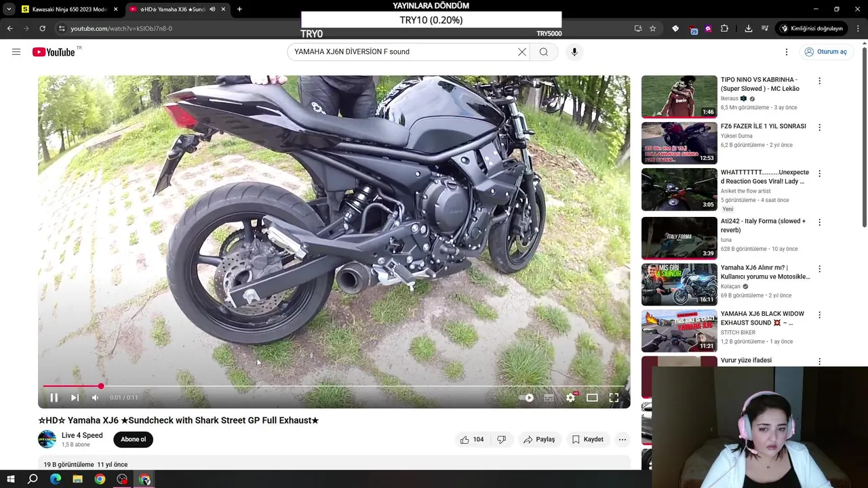868x488 pixels.
Task: Subscribe using Abone ol button
Action: point(133,439)
